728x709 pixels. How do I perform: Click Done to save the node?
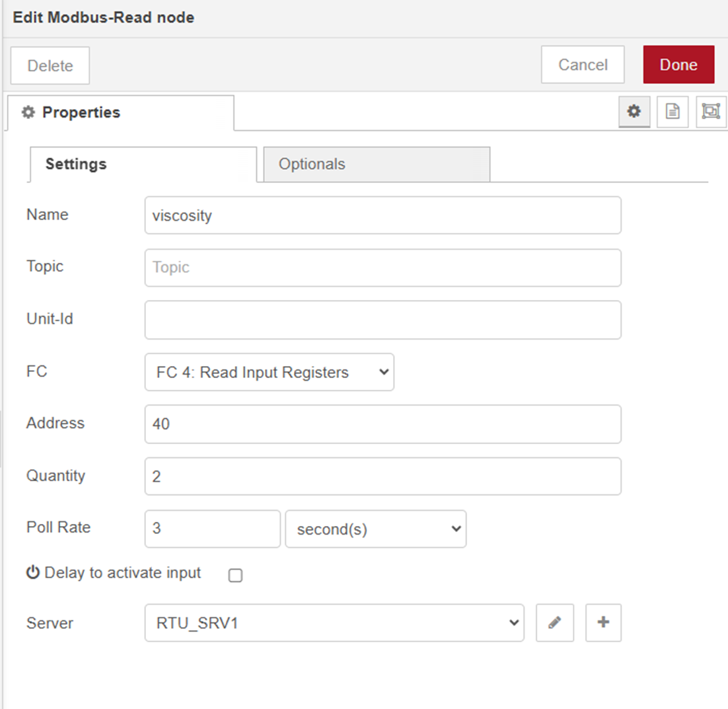click(678, 64)
